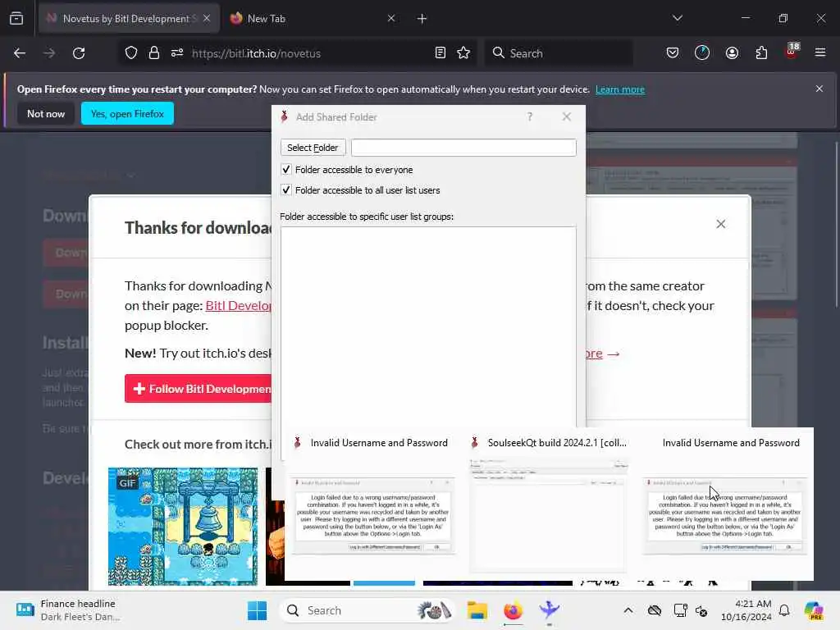This screenshot has height=630, width=840.
Task: Open the Firefox account icon
Action: pos(733,53)
